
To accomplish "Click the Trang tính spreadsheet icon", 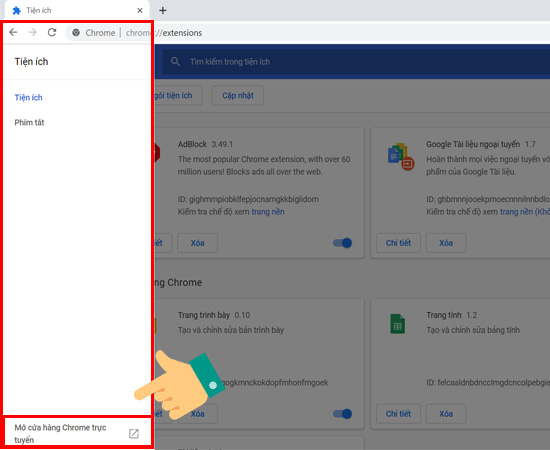I will click(397, 324).
